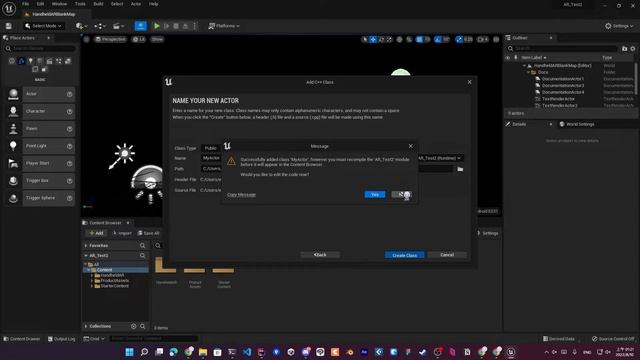
Task: Click the Back button in class wizard
Action: click(x=320, y=255)
